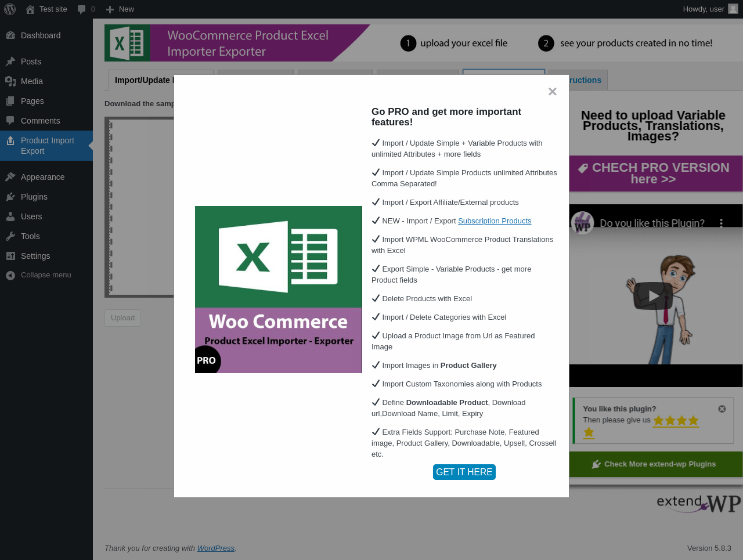Click the Dashboard gauge icon
The width and height of the screenshot is (743, 560).
click(x=10, y=35)
